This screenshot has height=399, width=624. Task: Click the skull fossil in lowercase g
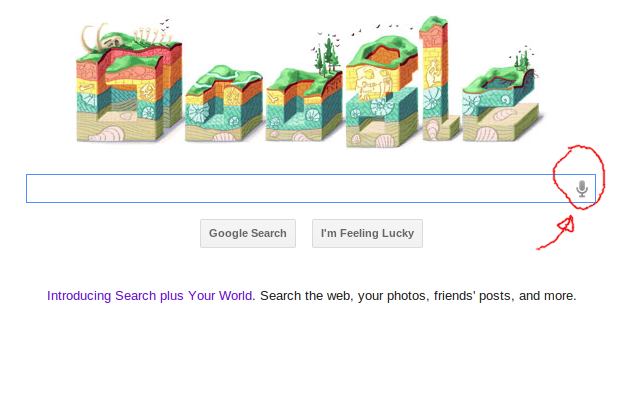pyautogui.click(x=369, y=84)
